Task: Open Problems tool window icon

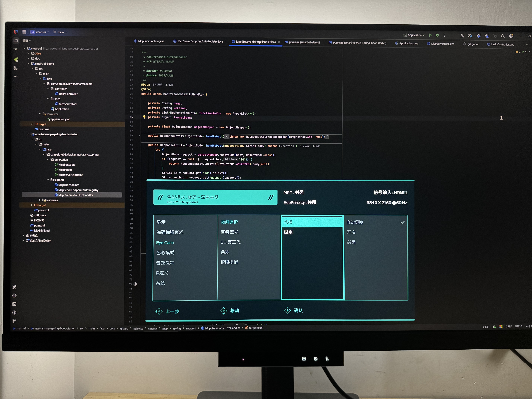Action: click(14, 312)
